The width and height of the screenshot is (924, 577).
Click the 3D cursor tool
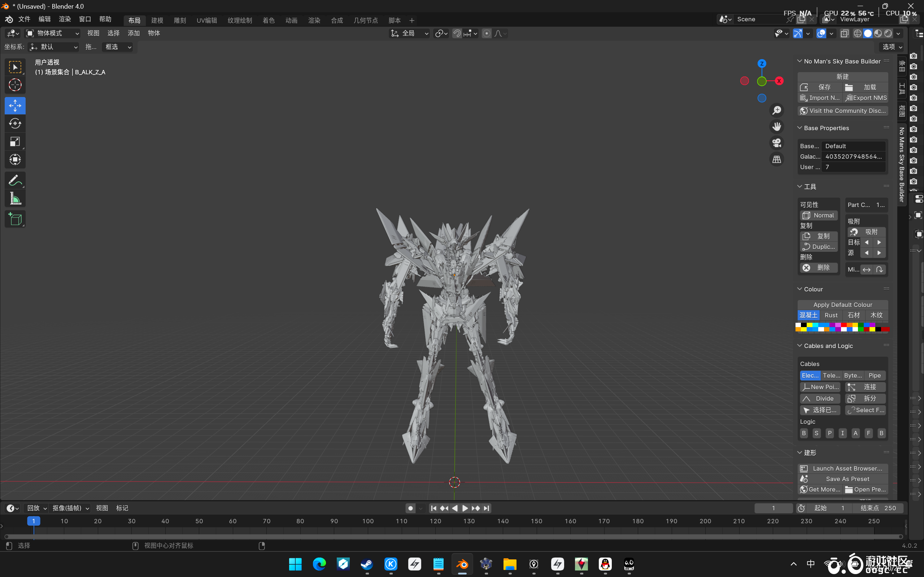pyautogui.click(x=15, y=85)
